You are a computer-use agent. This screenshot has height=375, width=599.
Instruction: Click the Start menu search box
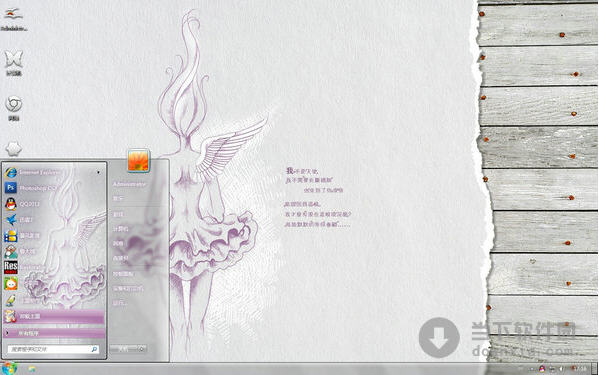[53, 349]
